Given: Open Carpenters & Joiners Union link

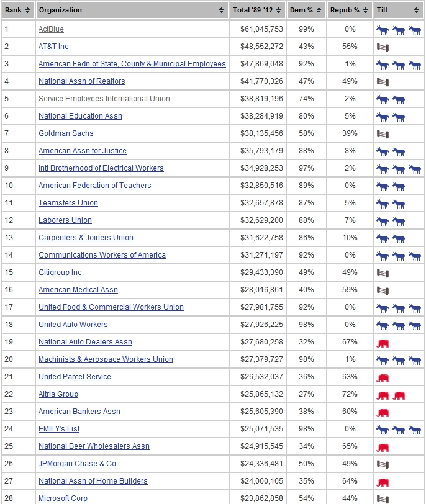Looking at the screenshot, I should tap(86, 238).
